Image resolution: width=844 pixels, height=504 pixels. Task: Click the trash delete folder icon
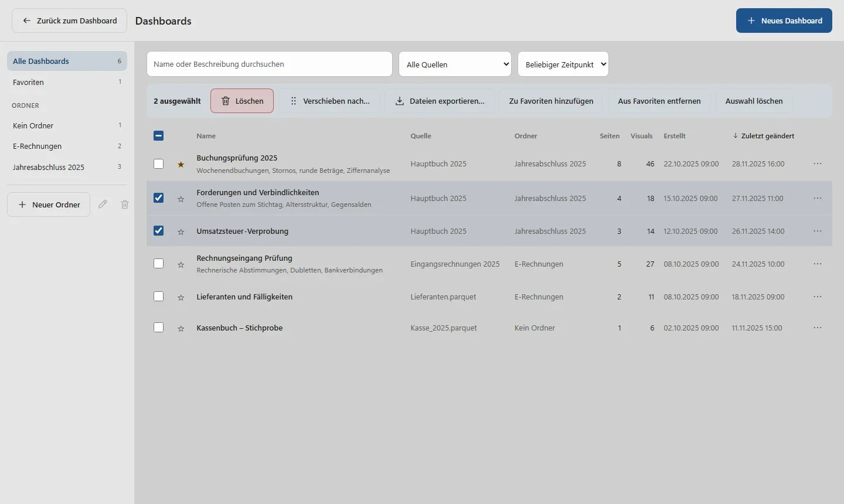pyautogui.click(x=125, y=205)
